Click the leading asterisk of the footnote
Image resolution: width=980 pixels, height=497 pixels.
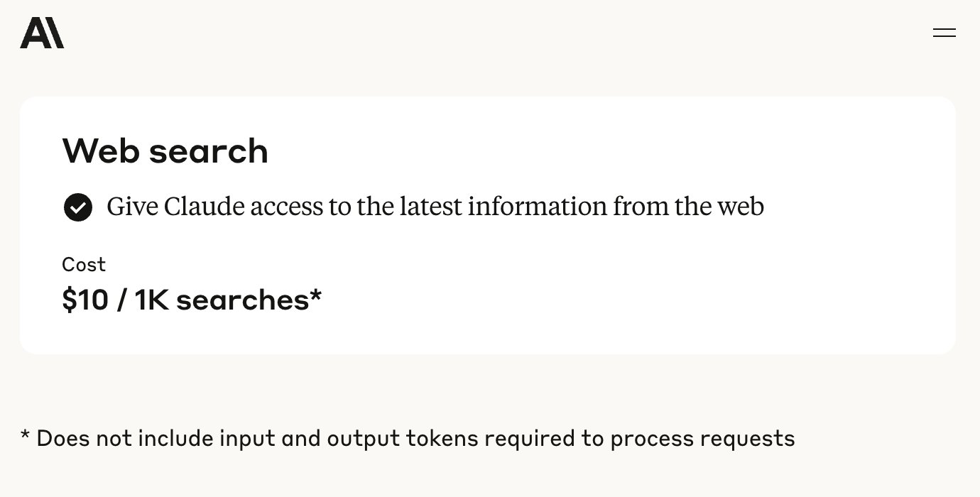tap(25, 435)
